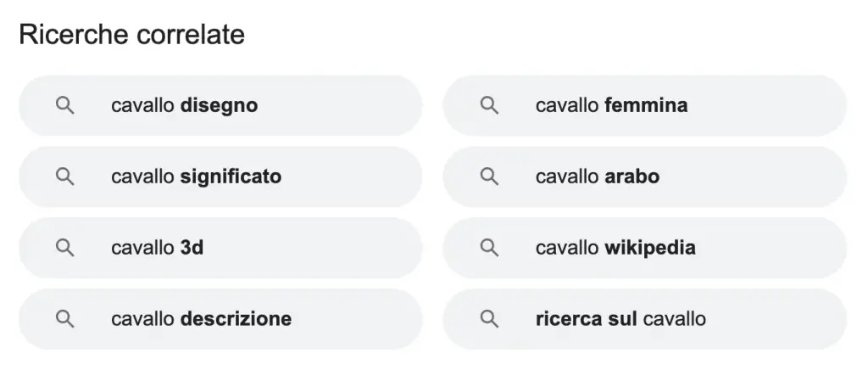Click the bold word 'disegno'

tap(220, 105)
